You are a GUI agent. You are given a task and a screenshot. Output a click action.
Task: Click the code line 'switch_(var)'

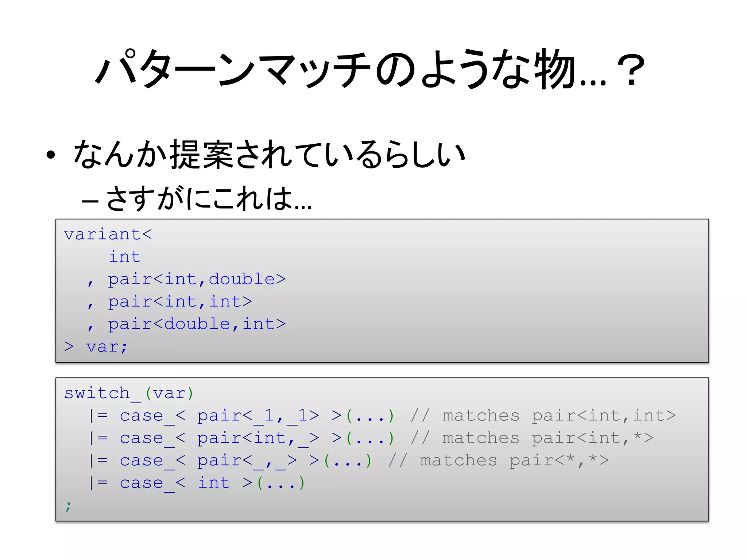129,394
